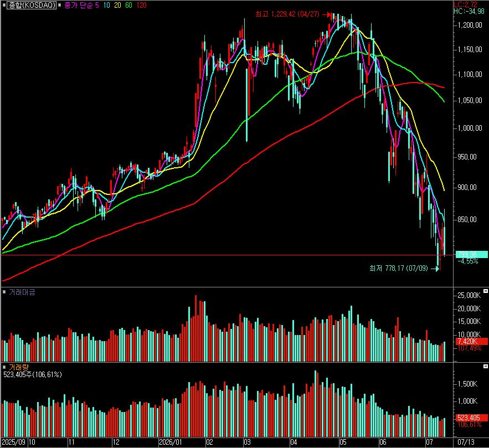Click the 850.00 price axis label
This screenshot has height=448, width=489.
click(467, 219)
